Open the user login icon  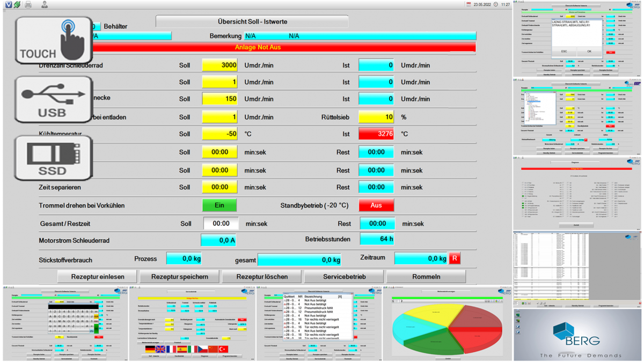(x=44, y=5)
